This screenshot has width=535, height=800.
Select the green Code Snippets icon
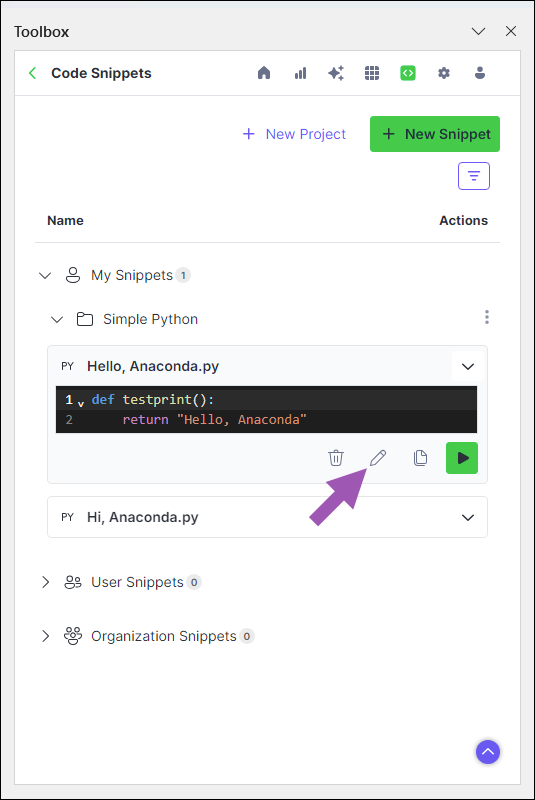(407, 73)
